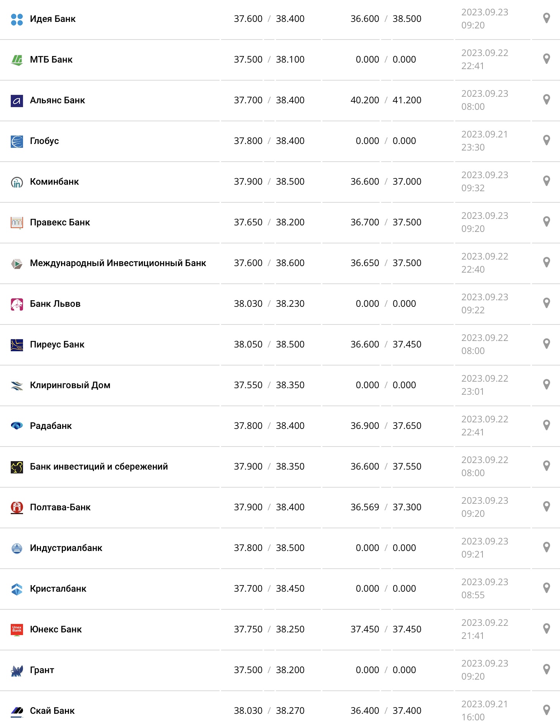Screen dimensions: 560x728
Task: Click the map pin for Идея Банк
Action: [547, 18]
